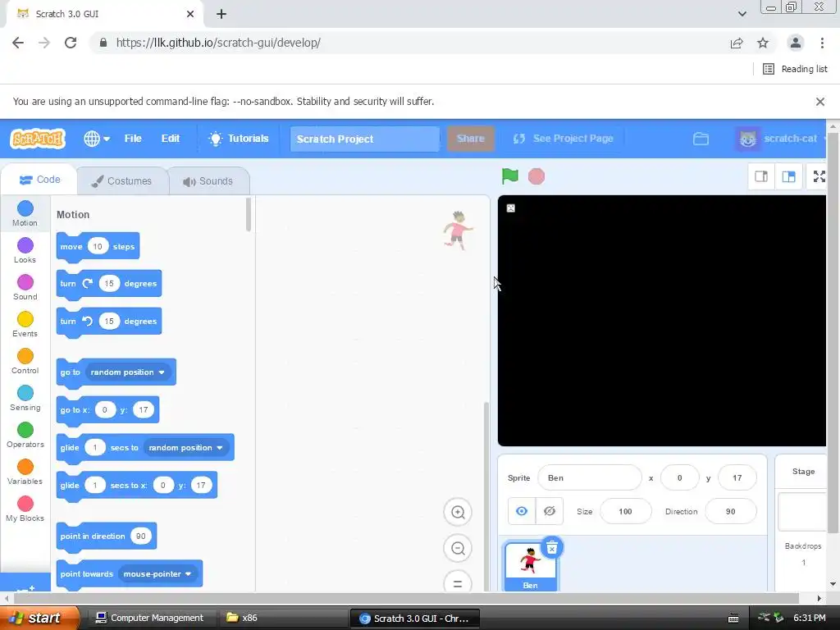Open the glide secs to random position dropdown
Screen dimensions: 840x630
pyautogui.click(x=185, y=447)
